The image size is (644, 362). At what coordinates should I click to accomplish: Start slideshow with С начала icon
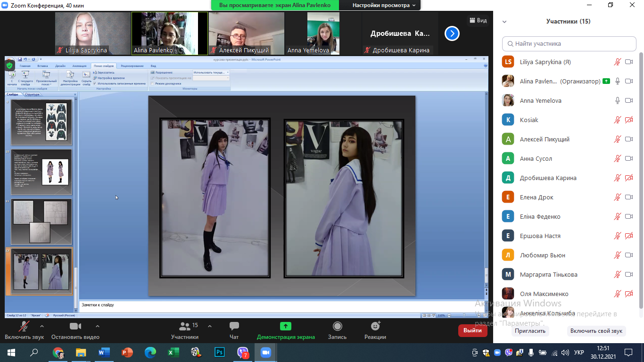click(12, 74)
